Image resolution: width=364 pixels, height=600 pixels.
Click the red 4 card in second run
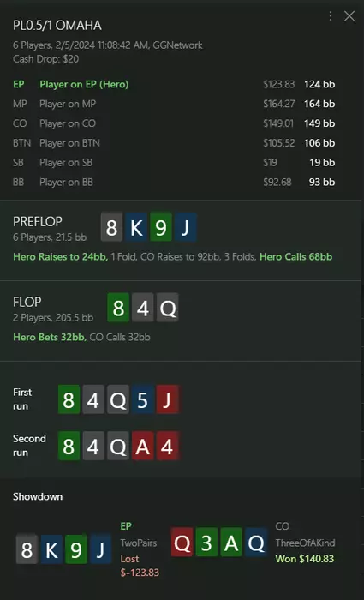167,446
